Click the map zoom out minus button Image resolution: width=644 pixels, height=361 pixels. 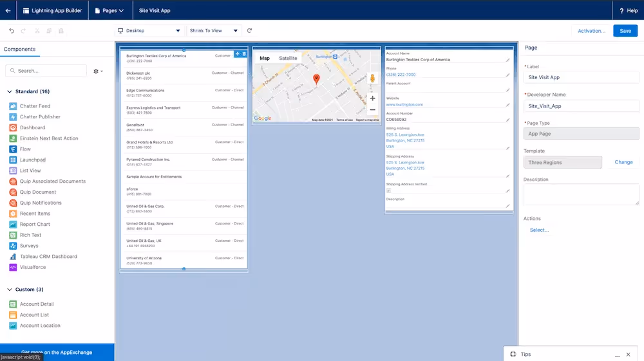coord(372,110)
